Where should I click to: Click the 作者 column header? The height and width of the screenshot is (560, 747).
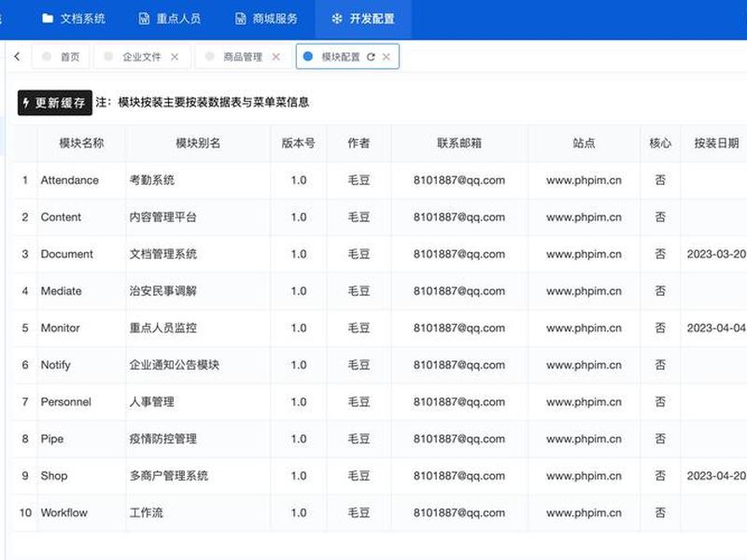coord(359,143)
